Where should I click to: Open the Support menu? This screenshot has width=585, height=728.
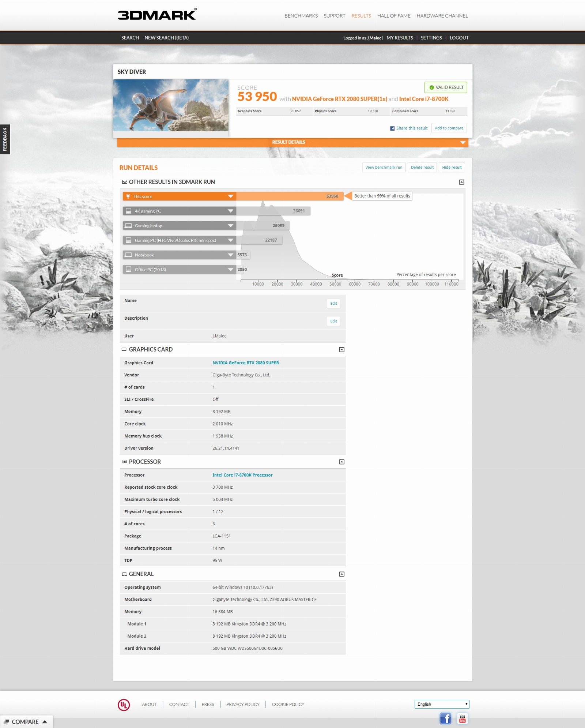334,16
